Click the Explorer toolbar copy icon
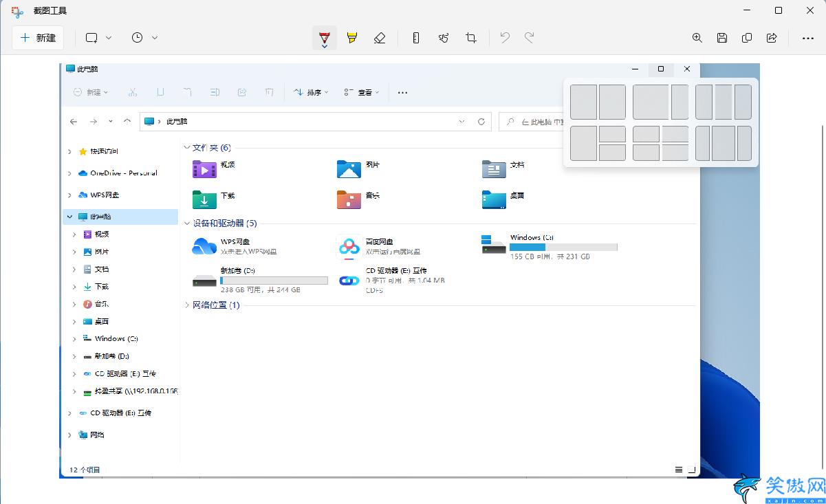This screenshot has width=826, height=504. coord(160,92)
